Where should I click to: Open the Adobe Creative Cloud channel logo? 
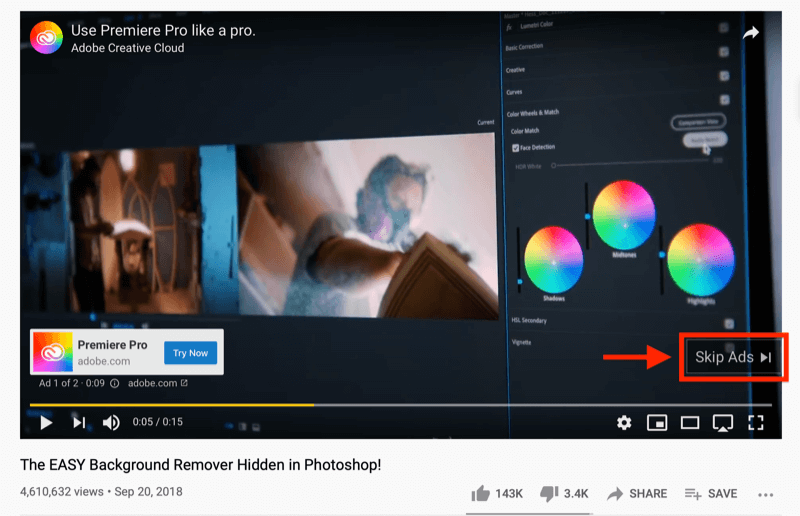[x=46, y=38]
